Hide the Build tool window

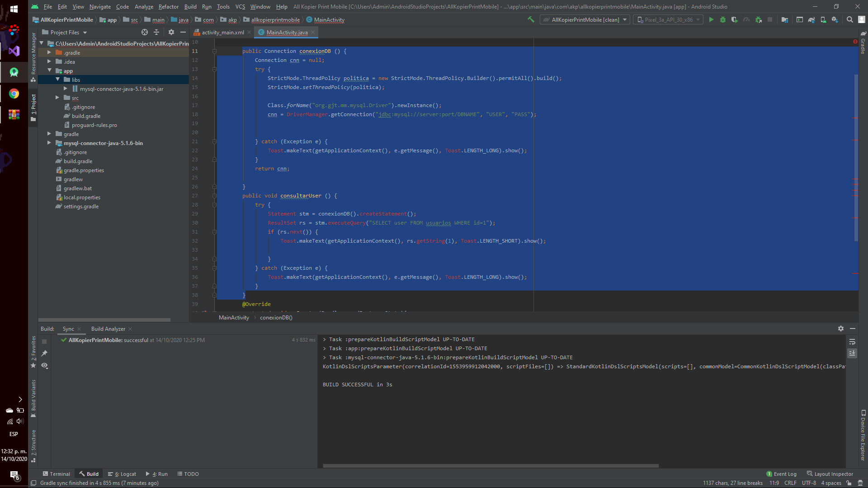click(x=853, y=328)
